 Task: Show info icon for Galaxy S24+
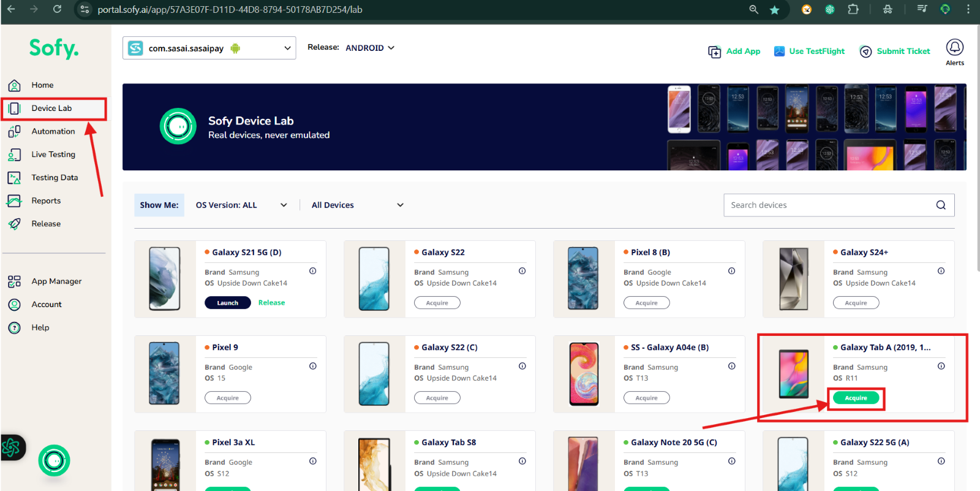coord(941,271)
